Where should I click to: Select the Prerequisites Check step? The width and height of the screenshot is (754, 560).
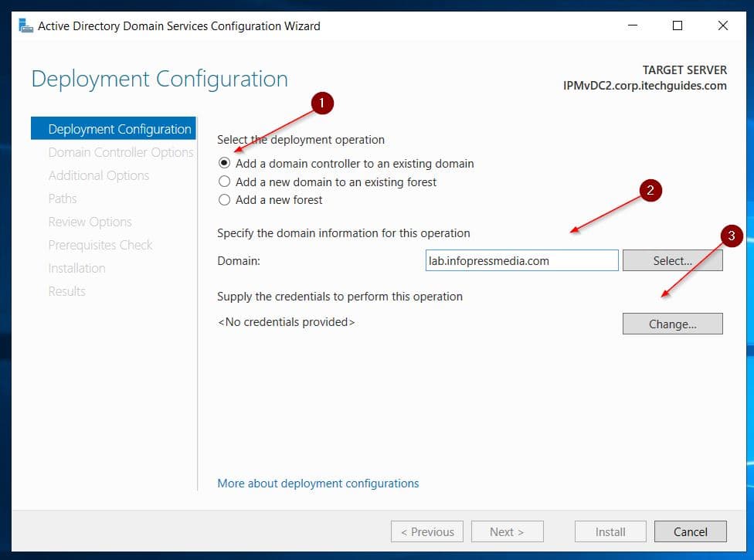(x=100, y=245)
